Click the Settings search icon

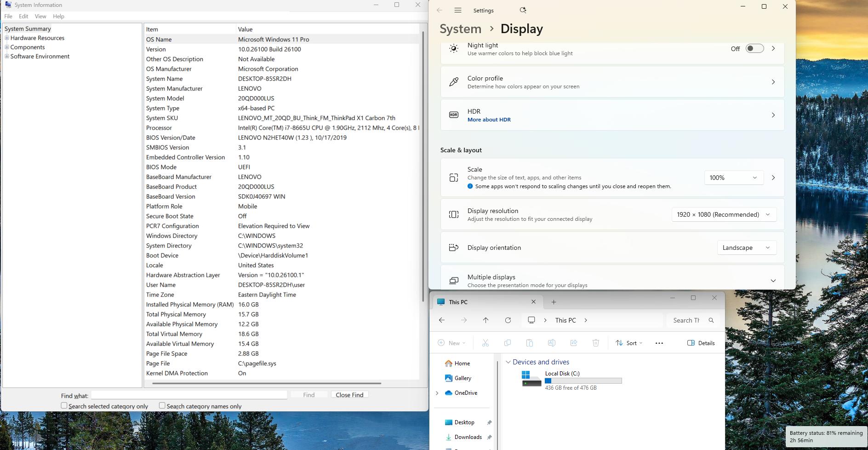point(523,10)
